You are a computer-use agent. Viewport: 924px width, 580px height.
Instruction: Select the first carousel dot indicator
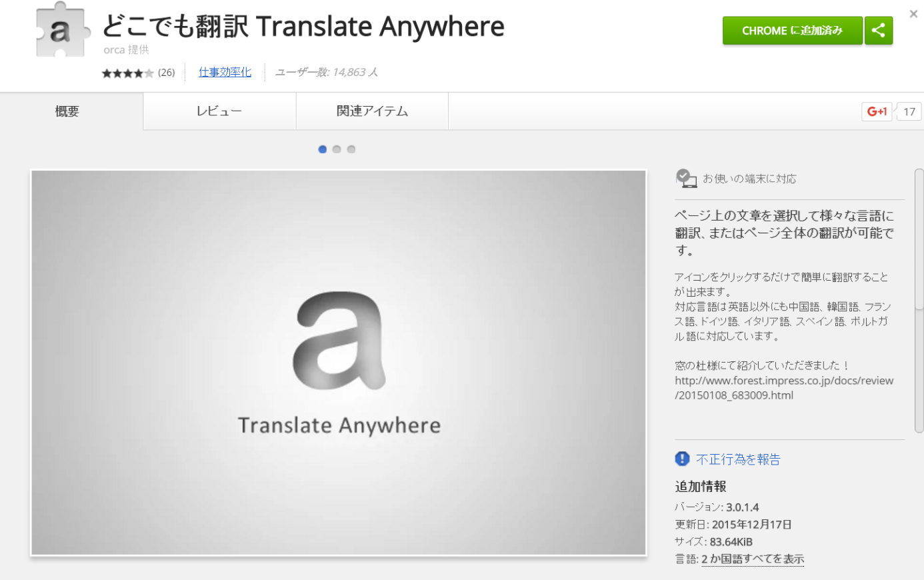tap(322, 149)
